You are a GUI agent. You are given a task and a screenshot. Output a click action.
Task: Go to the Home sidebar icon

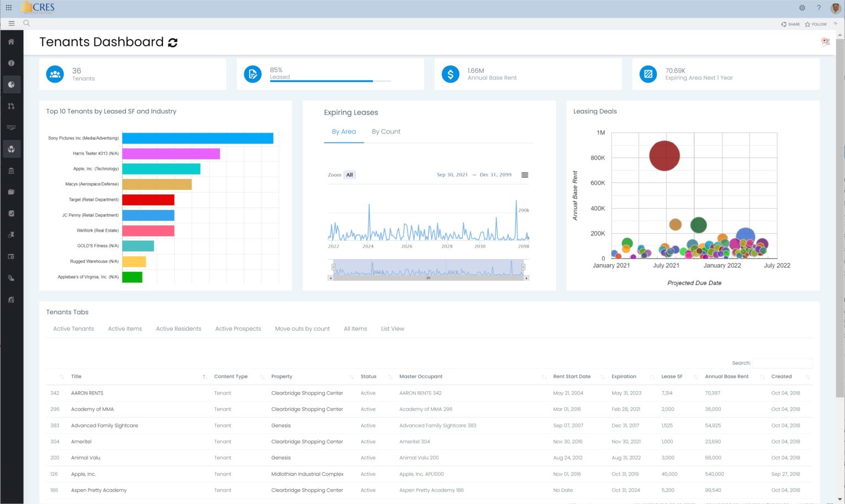11,42
